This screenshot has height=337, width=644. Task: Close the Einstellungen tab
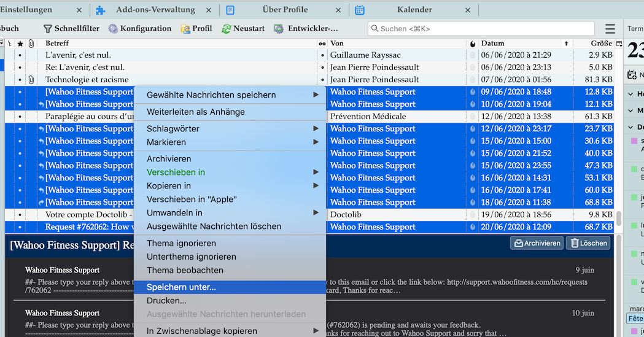(79, 10)
